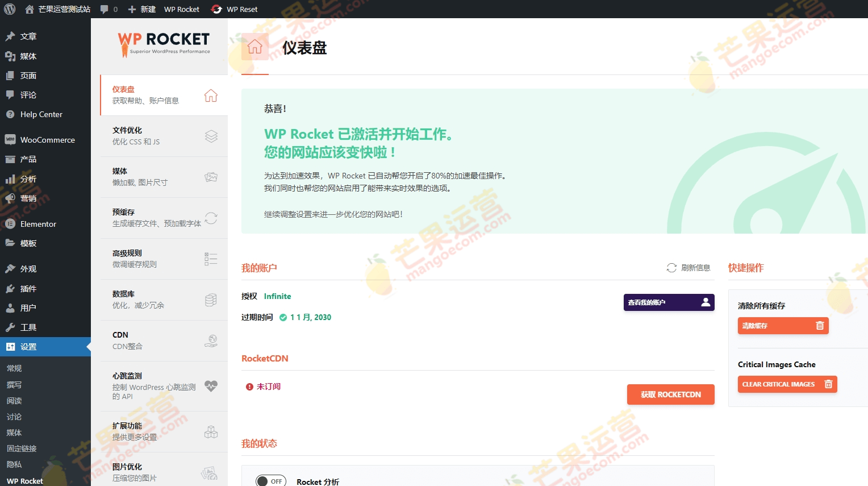Select the 心跳监测 heart icon

pos(211,386)
